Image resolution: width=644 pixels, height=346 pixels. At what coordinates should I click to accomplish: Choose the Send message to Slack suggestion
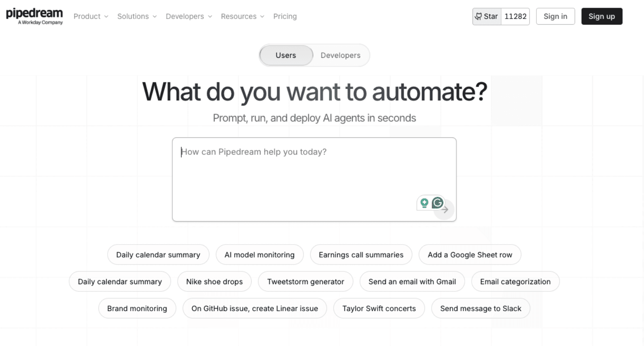[x=481, y=308]
